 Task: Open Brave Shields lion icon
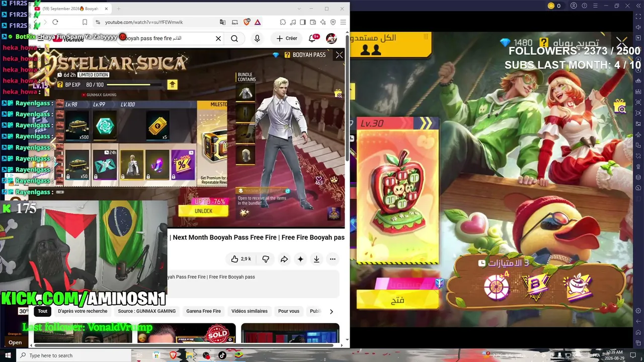pyautogui.click(x=247, y=22)
